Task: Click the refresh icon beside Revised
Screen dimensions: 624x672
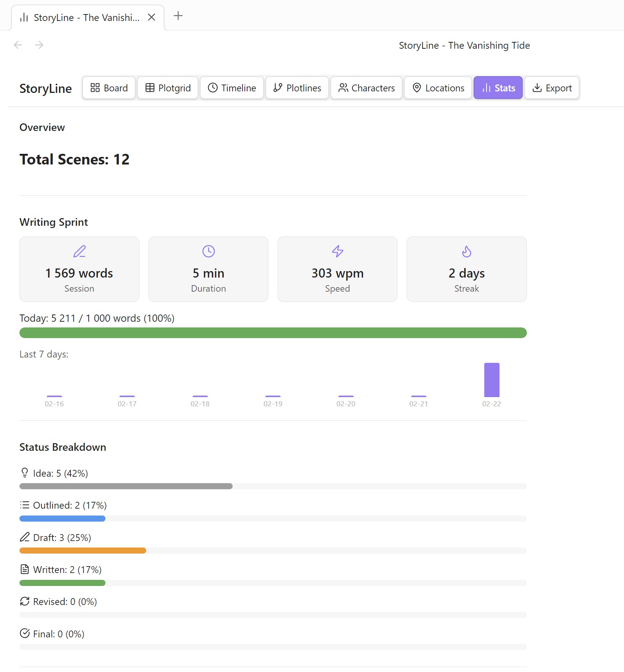Action: point(25,601)
